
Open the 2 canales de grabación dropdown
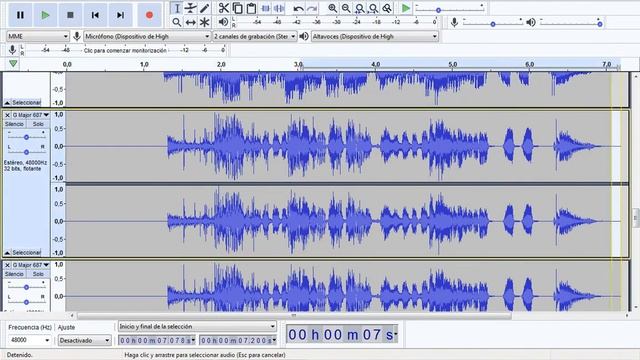(x=255, y=36)
